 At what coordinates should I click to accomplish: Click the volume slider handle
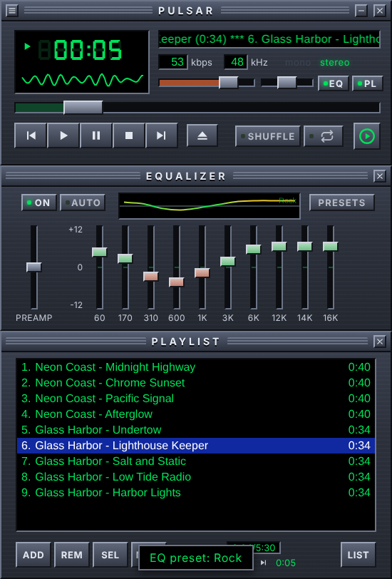pyautogui.click(x=229, y=83)
